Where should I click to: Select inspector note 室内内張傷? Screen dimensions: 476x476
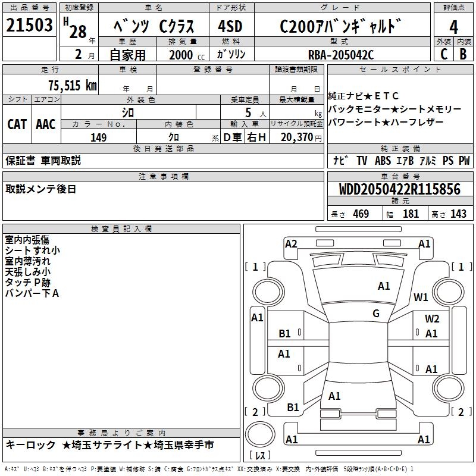coord(27,240)
